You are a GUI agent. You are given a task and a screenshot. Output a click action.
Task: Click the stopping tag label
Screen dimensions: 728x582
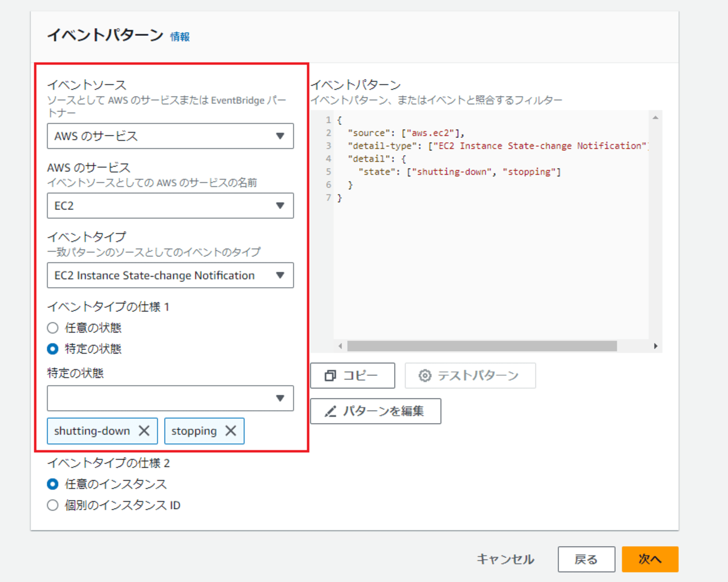194,431
